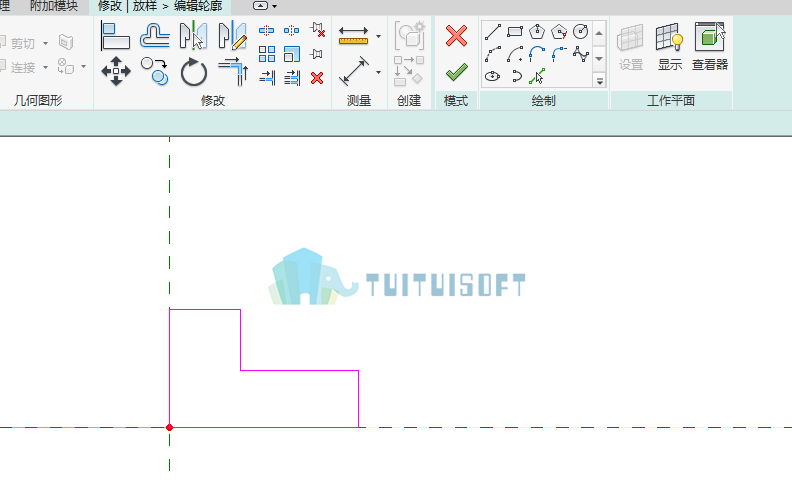Open the work plane Viewer (查看器)
The width and height of the screenshot is (792, 483).
(710, 46)
